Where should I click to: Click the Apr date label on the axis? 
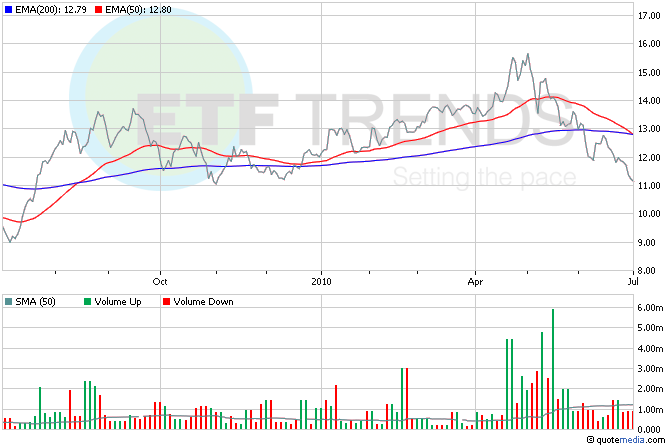pyautogui.click(x=475, y=282)
